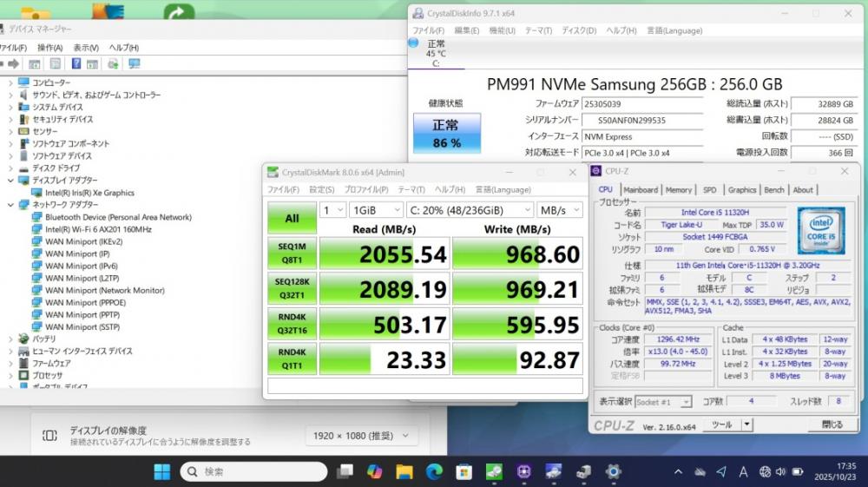Show hidden tray icons chevron
This screenshot has width=868, height=487.
coord(678,471)
